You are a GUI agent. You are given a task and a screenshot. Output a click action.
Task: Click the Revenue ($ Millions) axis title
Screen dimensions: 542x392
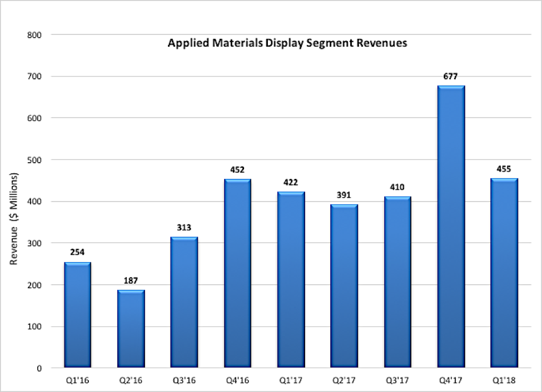tap(14, 218)
